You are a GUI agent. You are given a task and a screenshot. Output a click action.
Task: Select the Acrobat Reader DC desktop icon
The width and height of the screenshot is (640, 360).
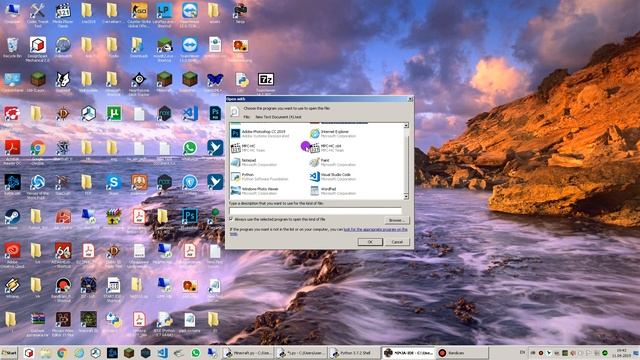pos(12,151)
